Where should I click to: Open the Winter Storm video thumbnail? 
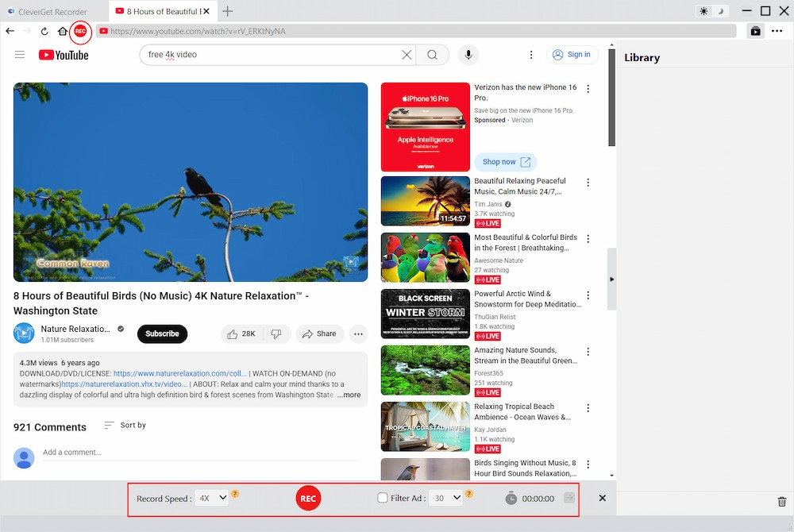[x=426, y=314]
